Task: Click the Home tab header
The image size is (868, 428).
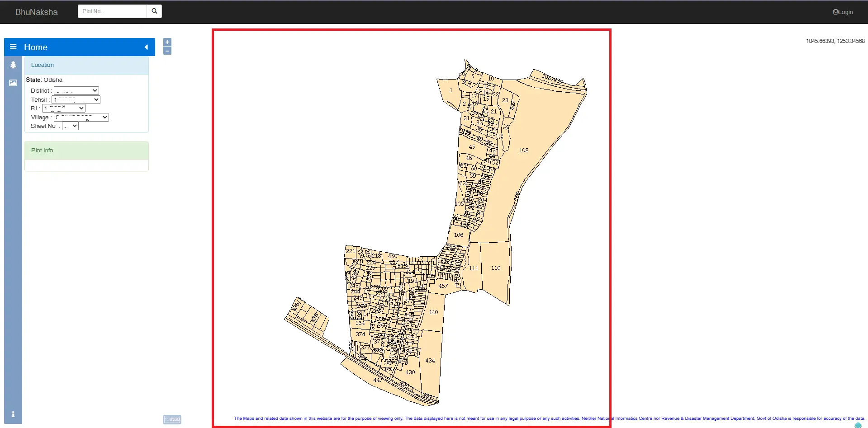Action: (x=36, y=47)
